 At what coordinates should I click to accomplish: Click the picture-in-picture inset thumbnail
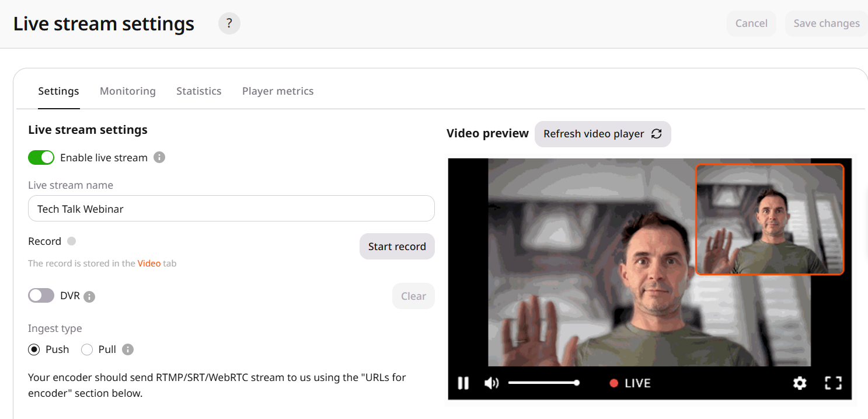pos(769,219)
